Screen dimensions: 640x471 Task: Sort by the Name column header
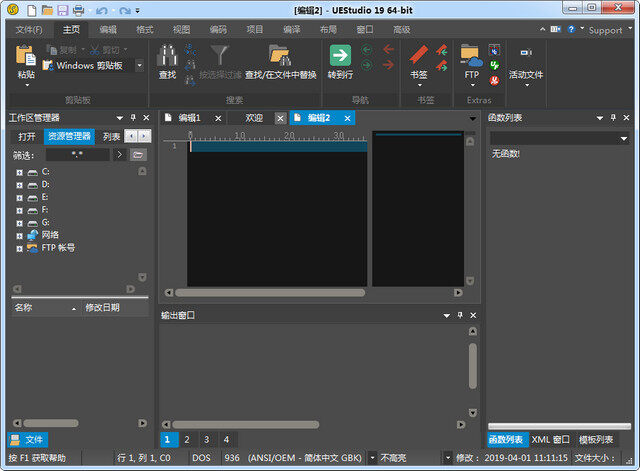tap(46, 308)
